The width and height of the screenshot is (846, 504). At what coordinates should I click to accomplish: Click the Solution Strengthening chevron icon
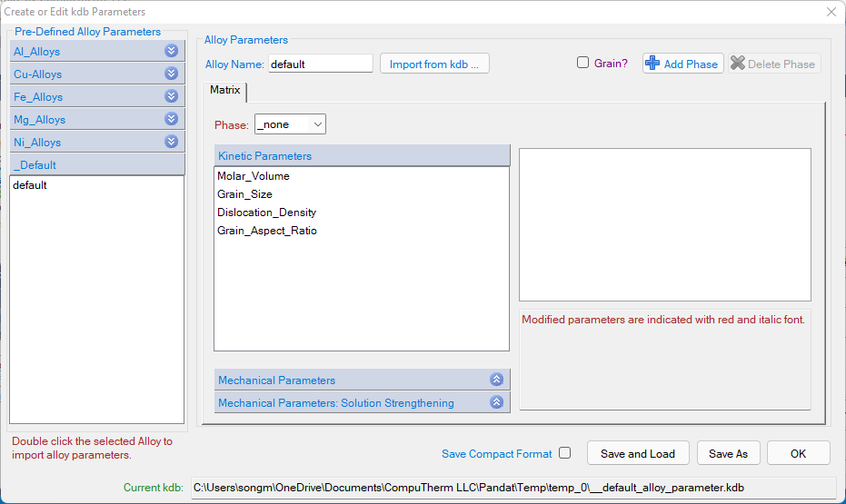click(x=496, y=403)
